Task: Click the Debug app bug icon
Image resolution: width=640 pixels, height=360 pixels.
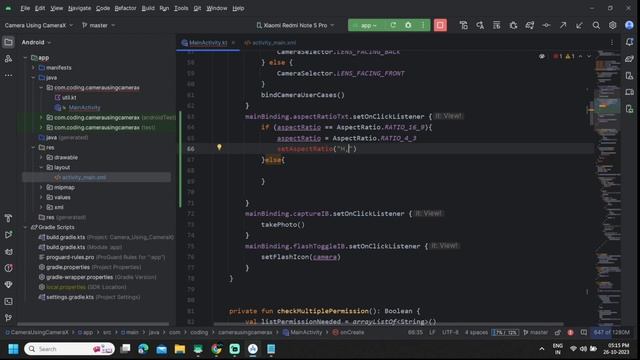Action: tap(408, 25)
